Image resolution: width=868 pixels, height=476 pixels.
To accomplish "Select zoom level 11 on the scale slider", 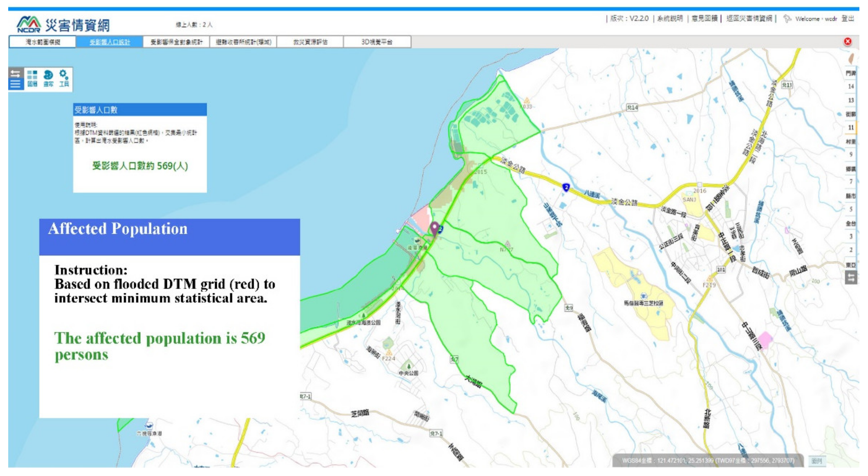I will (x=851, y=127).
